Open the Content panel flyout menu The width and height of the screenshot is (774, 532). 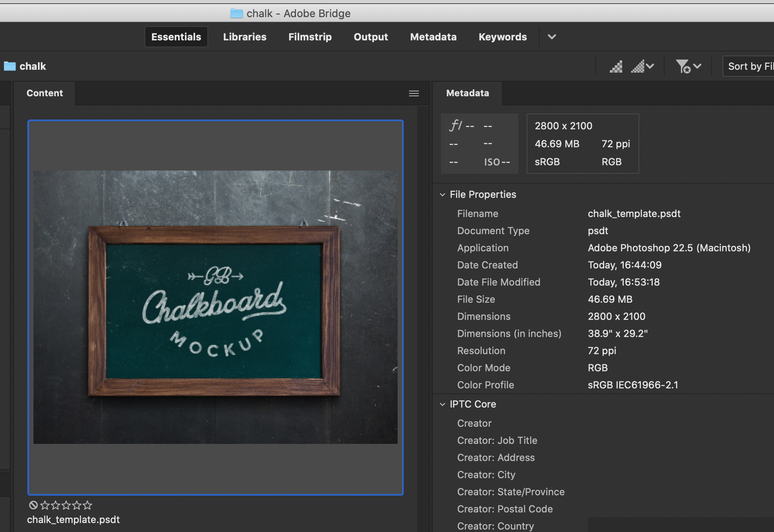(414, 93)
